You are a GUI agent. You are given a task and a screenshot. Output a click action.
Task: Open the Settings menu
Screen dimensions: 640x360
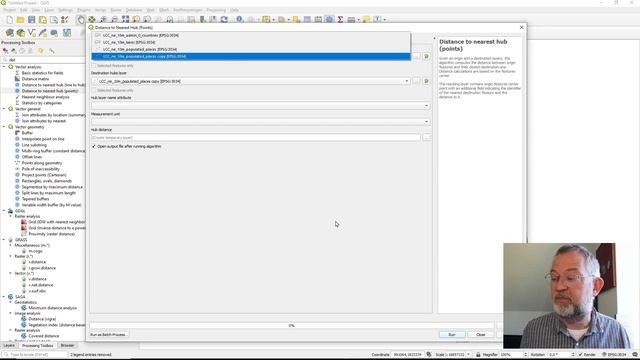(x=65, y=10)
